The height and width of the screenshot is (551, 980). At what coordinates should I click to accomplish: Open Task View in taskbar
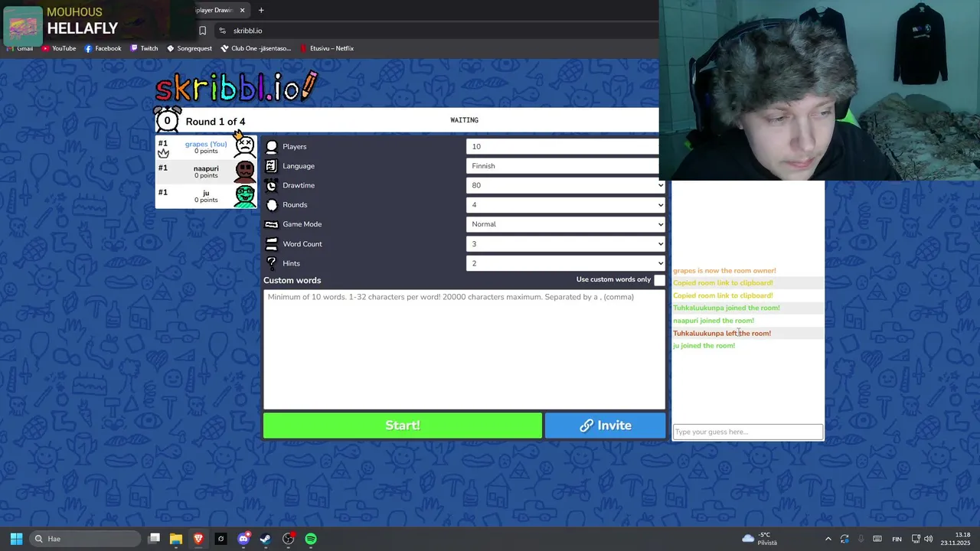pos(154,539)
